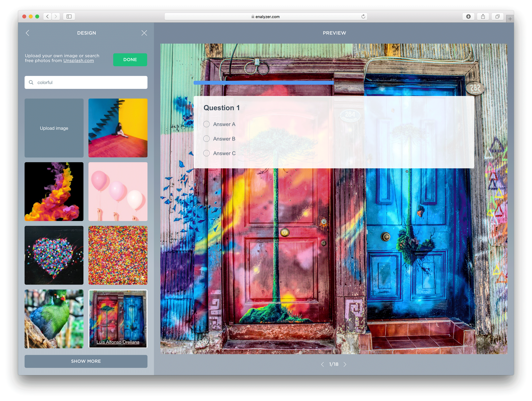Screen dimensions: 532x401
Task: Open a new Safari tab
Action: tap(510, 19)
